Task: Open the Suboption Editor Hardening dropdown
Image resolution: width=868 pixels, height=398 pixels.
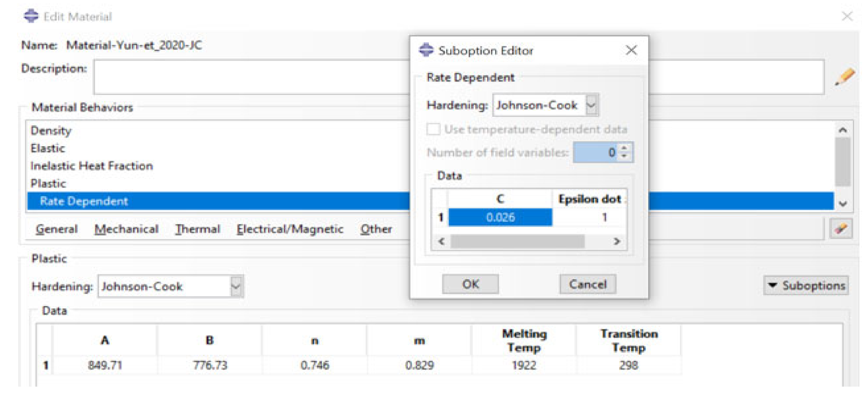Action: point(591,105)
